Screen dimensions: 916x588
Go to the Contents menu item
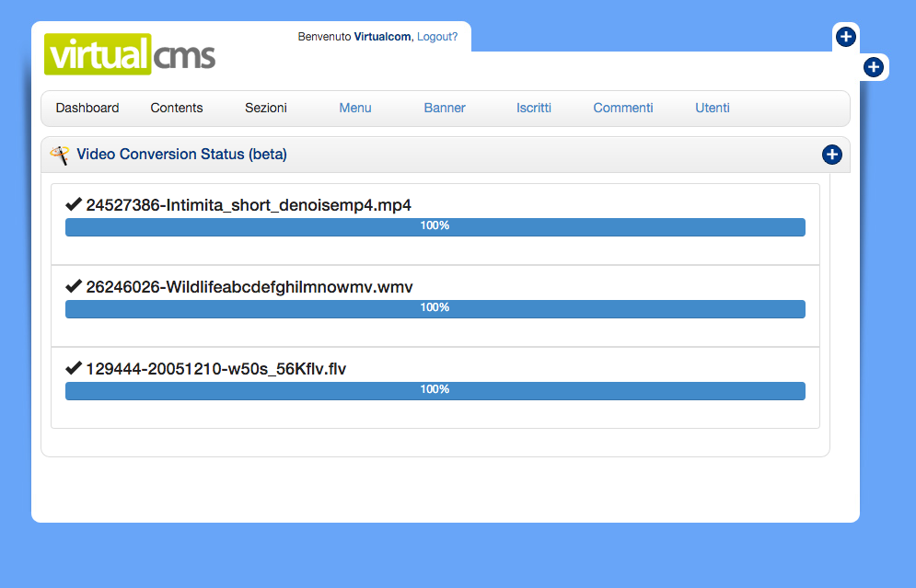(177, 108)
